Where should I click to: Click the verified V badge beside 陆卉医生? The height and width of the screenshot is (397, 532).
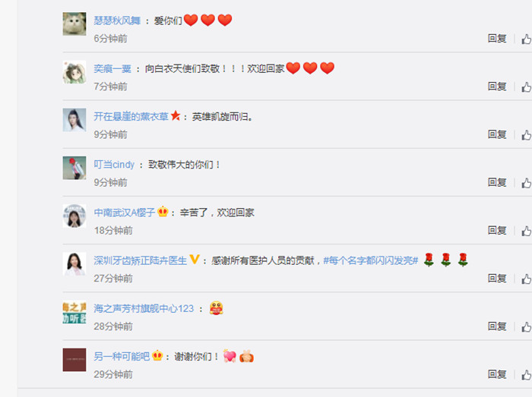click(x=195, y=260)
